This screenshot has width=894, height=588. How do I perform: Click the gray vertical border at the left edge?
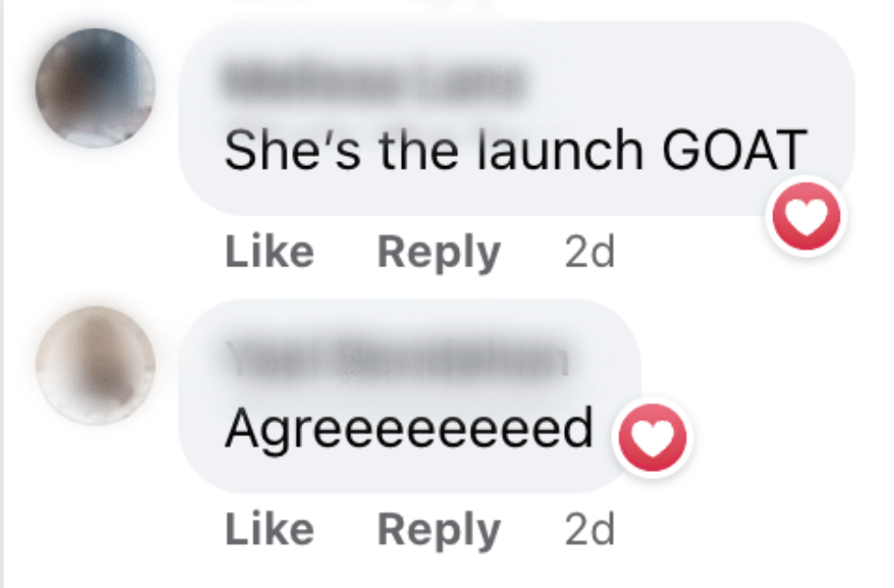coord(2,294)
